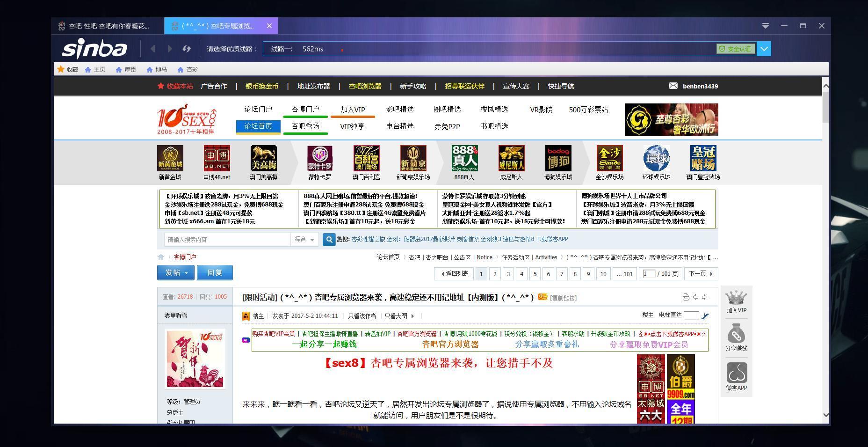
Task: Click the 复制链接 copy link
Action: click(563, 298)
